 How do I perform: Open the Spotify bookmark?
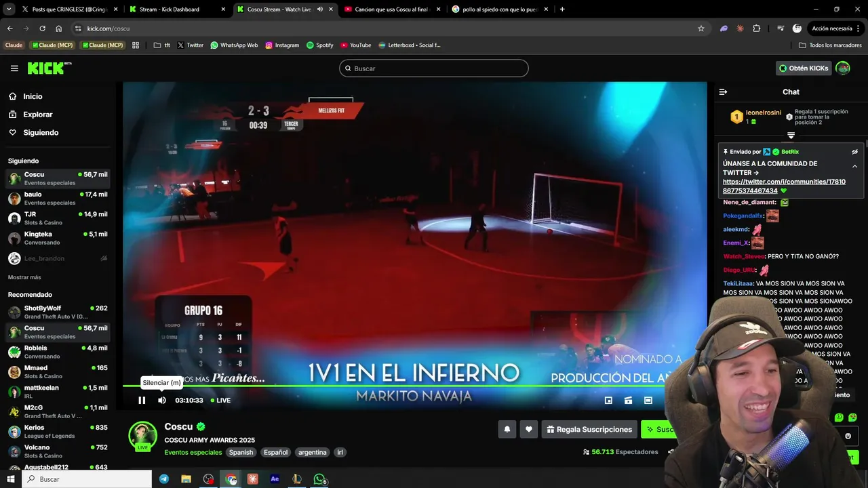coord(319,45)
